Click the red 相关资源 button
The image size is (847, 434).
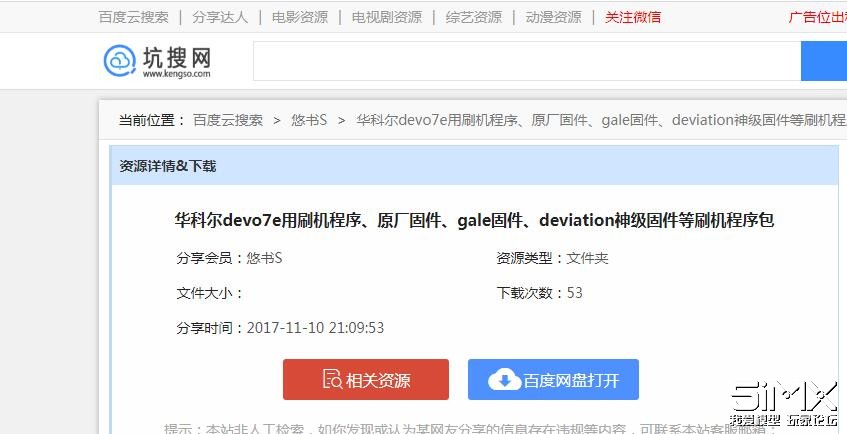(366, 379)
